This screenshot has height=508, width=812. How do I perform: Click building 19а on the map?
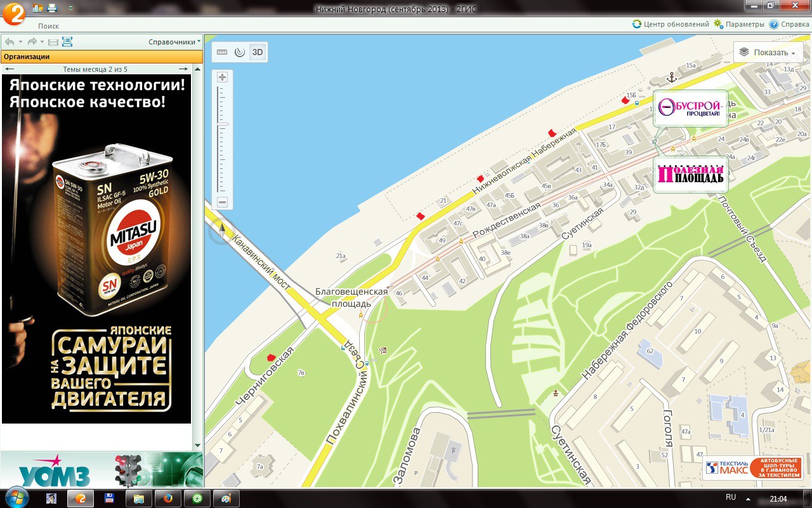pyautogui.click(x=587, y=245)
